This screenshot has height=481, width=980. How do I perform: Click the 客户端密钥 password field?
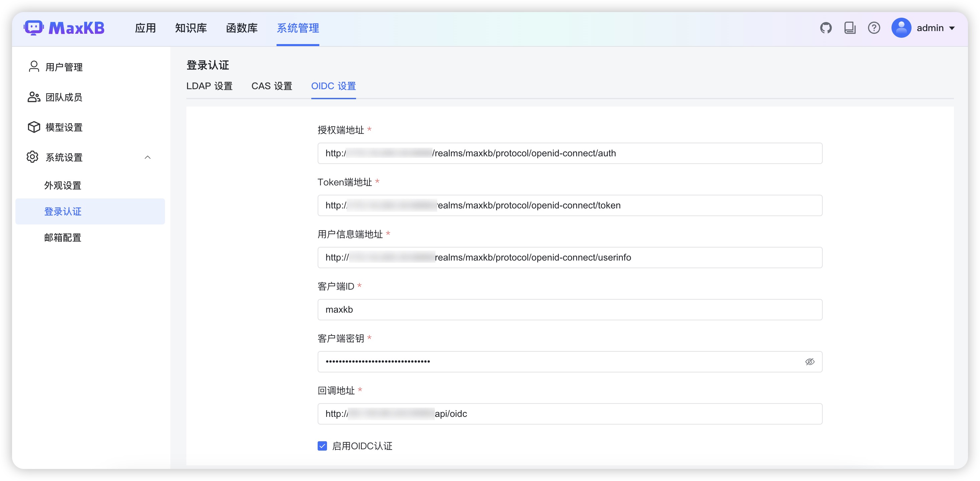pyautogui.click(x=570, y=362)
